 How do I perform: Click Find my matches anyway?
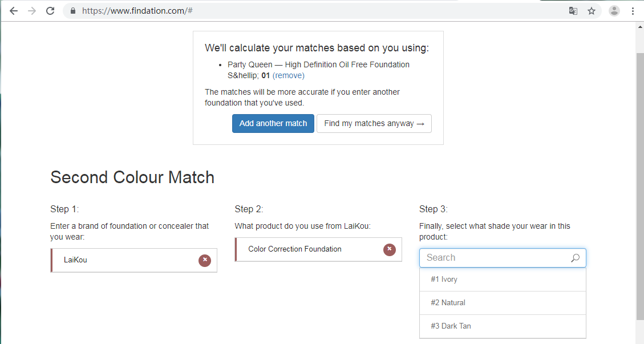pos(374,123)
